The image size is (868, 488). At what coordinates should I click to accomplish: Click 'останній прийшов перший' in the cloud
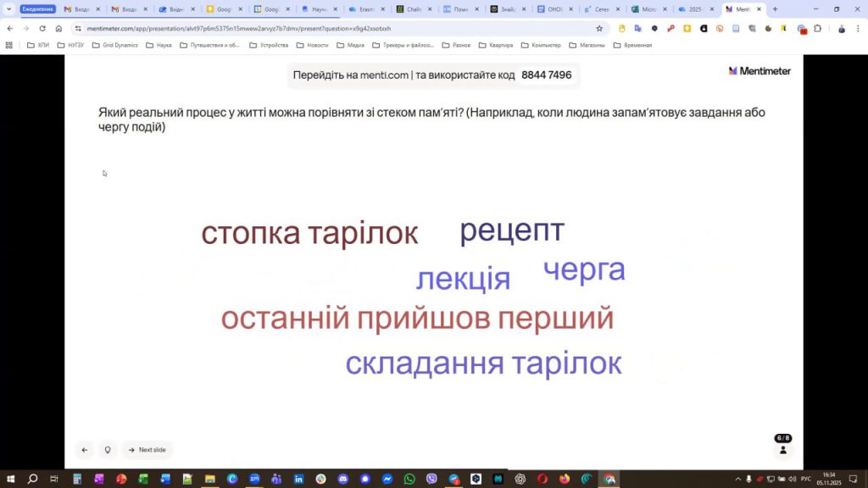(x=417, y=319)
